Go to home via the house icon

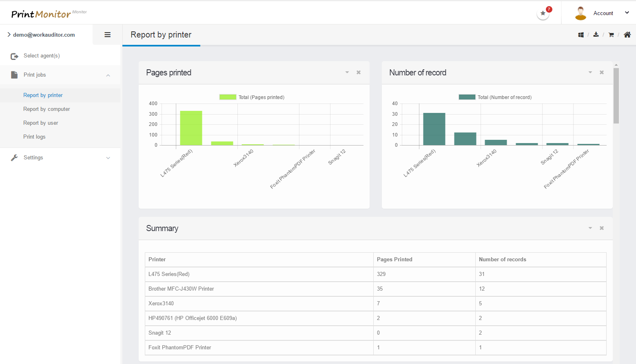point(627,35)
